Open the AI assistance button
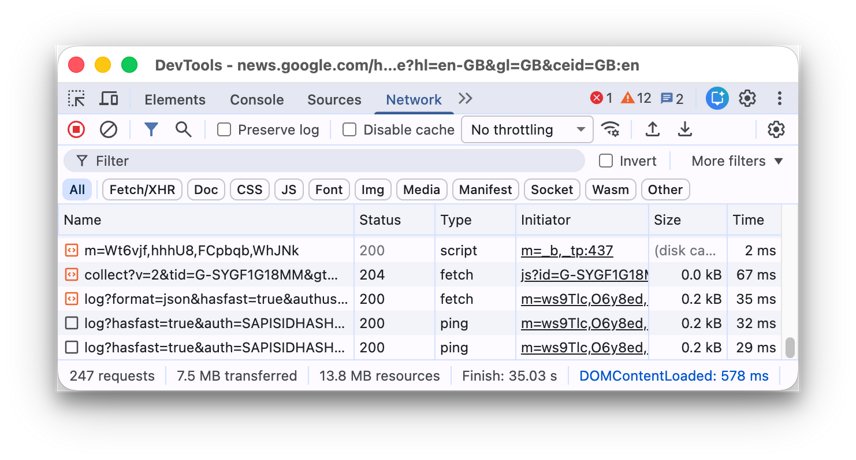Viewport: 856px width, 460px height. click(x=717, y=98)
